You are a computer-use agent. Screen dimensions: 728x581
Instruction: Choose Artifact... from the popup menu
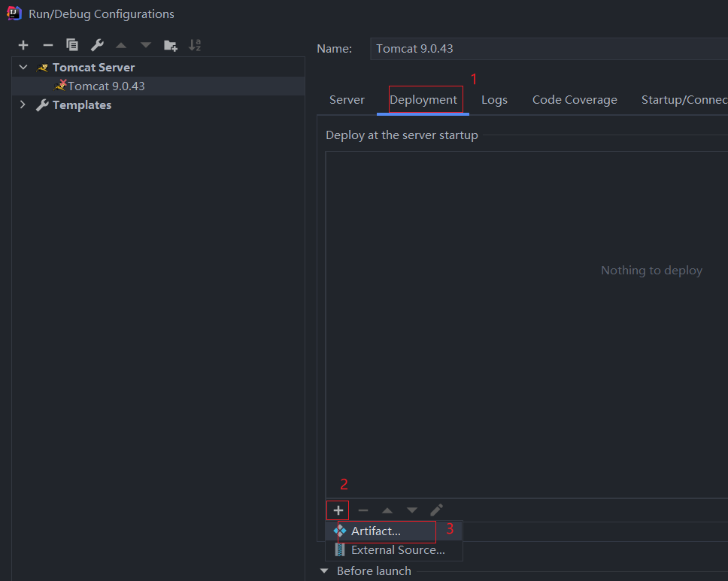(x=394, y=531)
